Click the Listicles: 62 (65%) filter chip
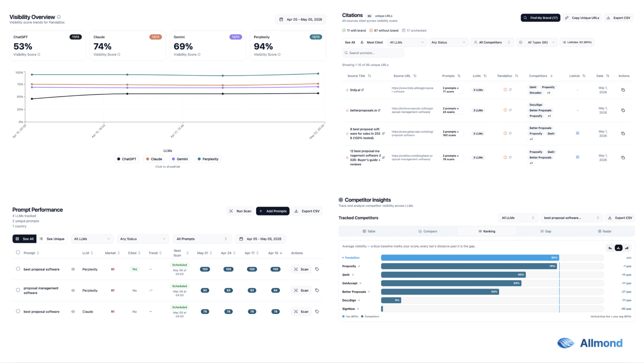644x363 pixels. coord(577,42)
